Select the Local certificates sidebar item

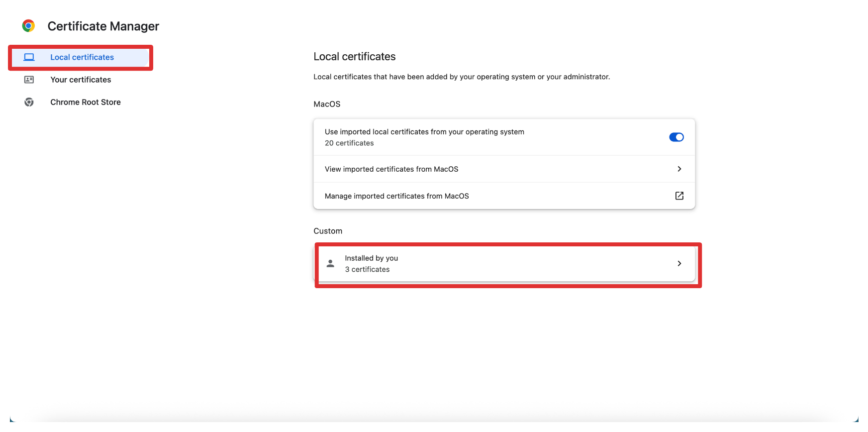pyautogui.click(x=82, y=57)
